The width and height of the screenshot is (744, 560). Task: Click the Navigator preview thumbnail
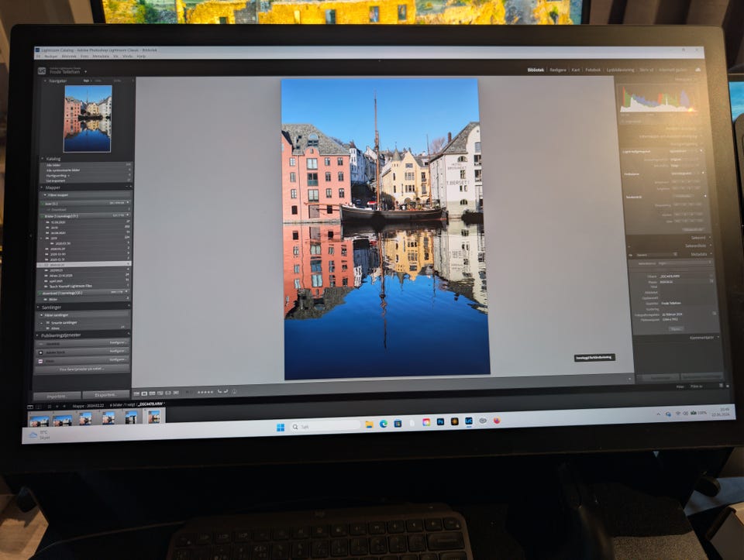pos(88,119)
